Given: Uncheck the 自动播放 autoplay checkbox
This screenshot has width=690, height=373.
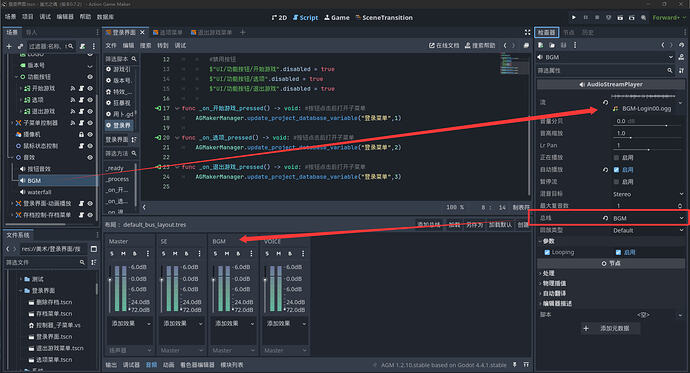Looking at the screenshot, I should [617, 170].
